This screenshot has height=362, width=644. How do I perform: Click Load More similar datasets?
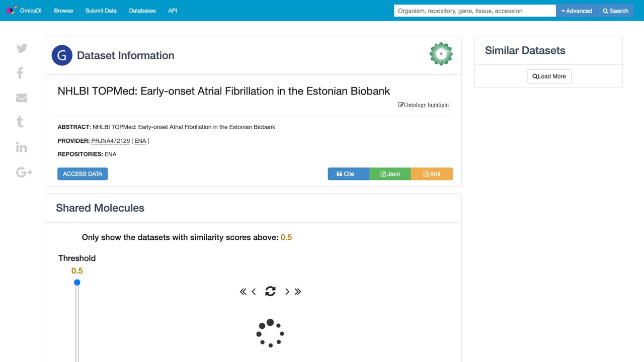coord(549,76)
